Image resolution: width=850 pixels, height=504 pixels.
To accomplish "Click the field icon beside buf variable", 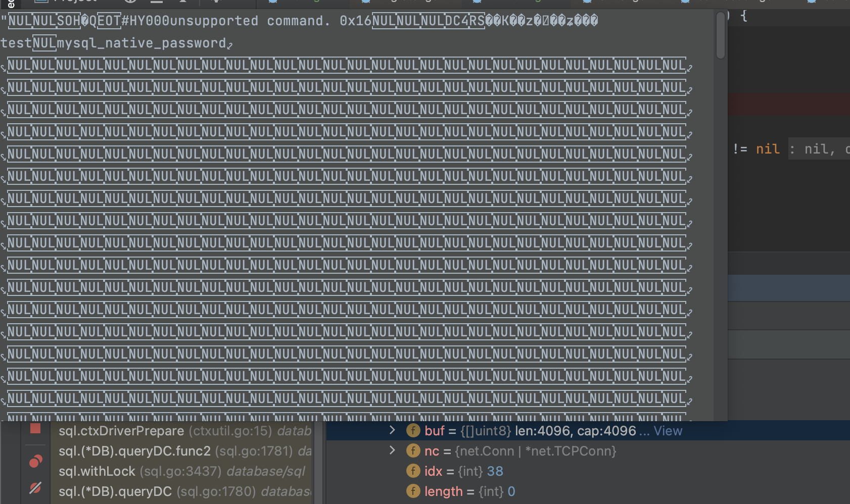I will (414, 431).
